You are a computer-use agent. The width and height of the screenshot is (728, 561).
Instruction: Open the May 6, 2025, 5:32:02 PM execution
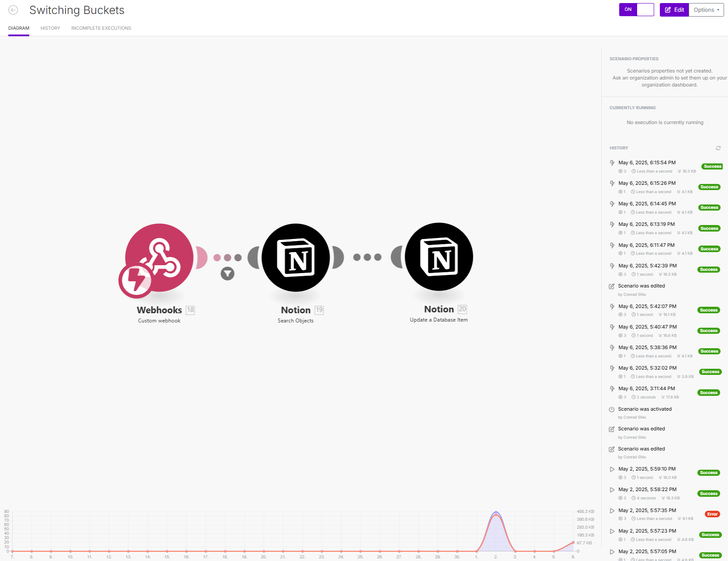pos(647,368)
